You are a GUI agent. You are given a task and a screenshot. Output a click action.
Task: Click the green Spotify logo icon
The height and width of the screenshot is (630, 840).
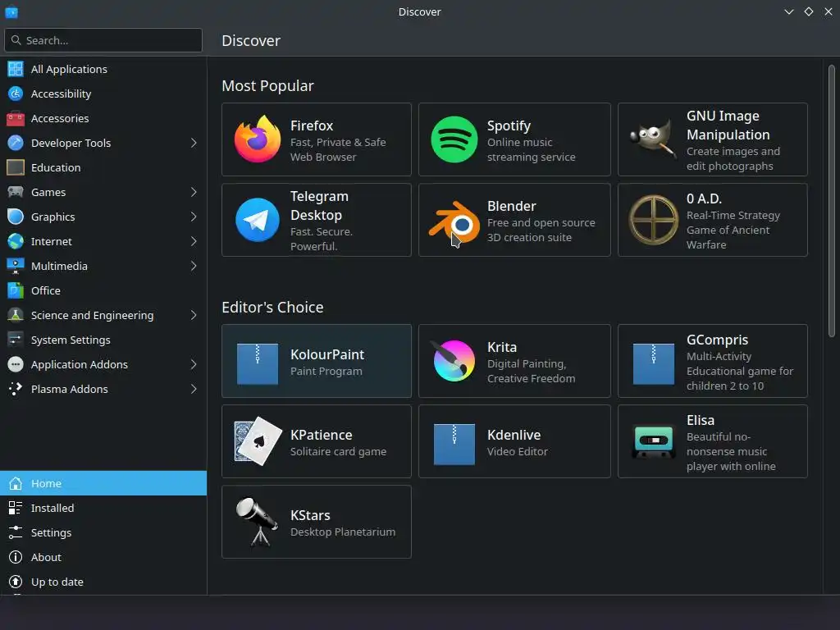pyautogui.click(x=454, y=139)
